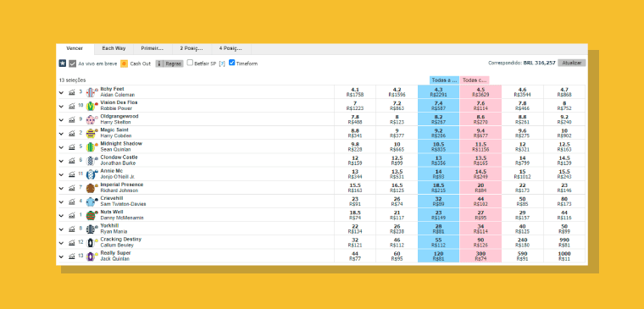This screenshot has height=309, width=644.
Task: Expand the Crievehill row chevron
Action: coord(62,201)
